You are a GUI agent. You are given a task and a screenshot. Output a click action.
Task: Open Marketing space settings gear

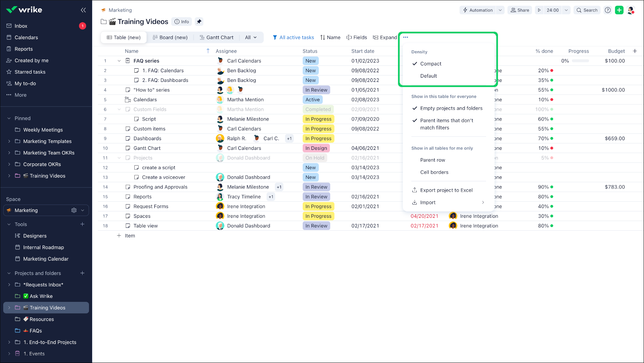pos(74,210)
